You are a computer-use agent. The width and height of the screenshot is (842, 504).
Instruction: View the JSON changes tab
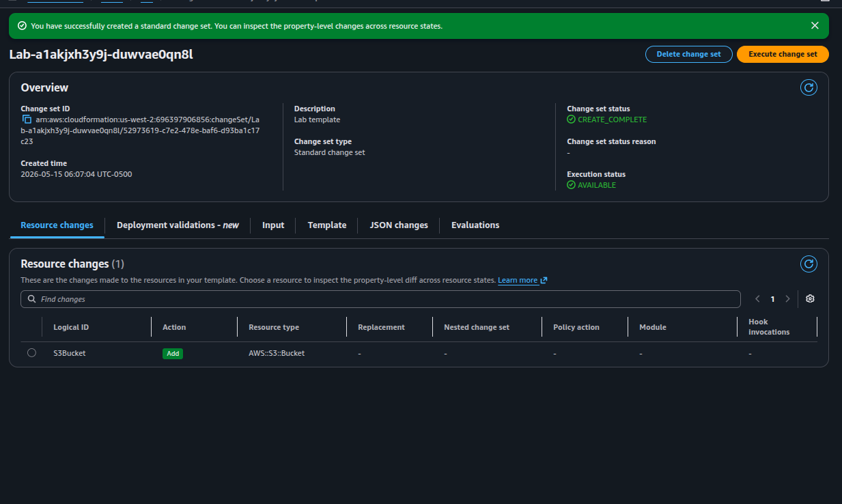pos(399,225)
